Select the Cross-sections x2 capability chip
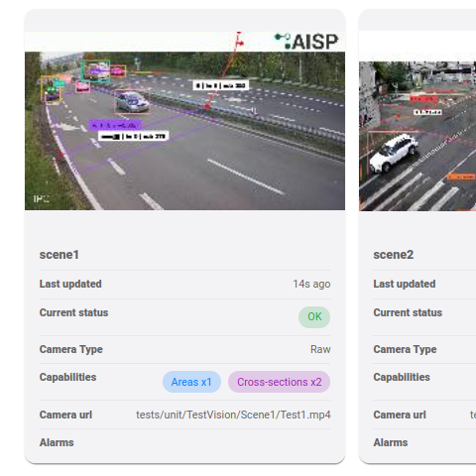The height and width of the screenshot is (476, 476). tap(279, 382)
